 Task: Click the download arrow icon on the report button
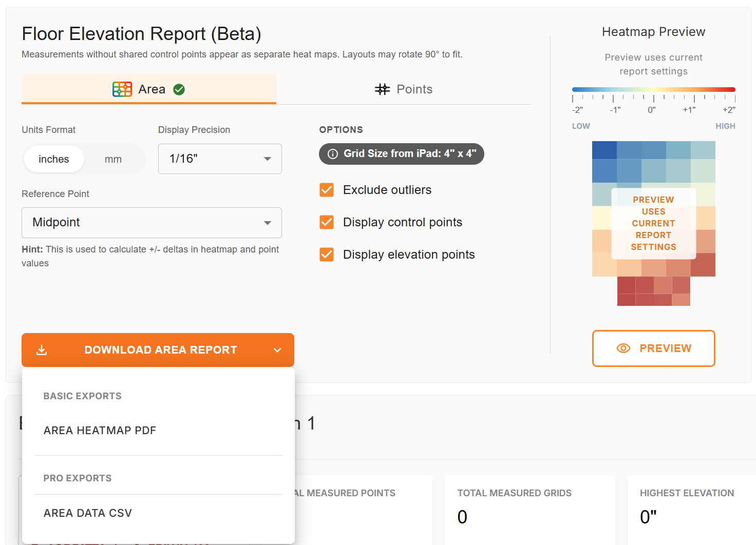[42, 350]
